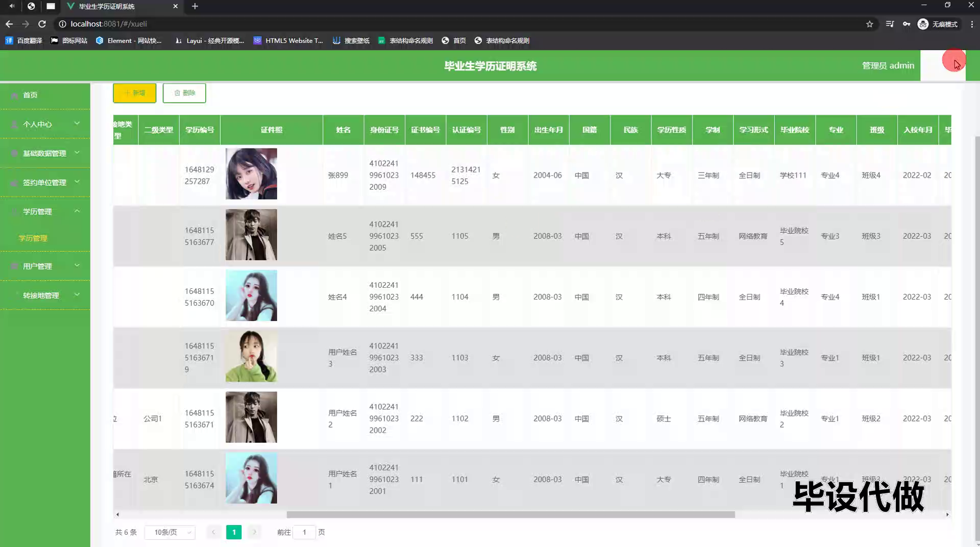980x547 pixels.
Task: Open the photo thumbnail for 姓名5
Action: [251, 235]
